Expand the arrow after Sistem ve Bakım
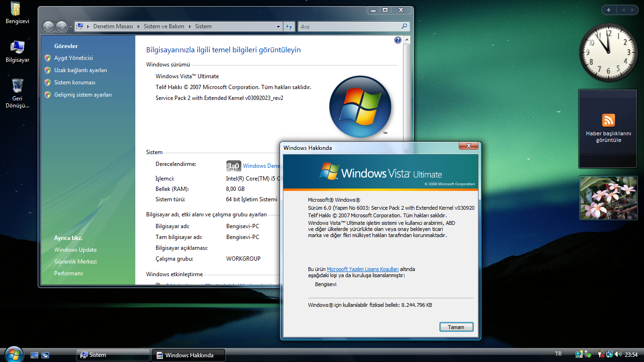644x362 pixels. tap(190, 26)
